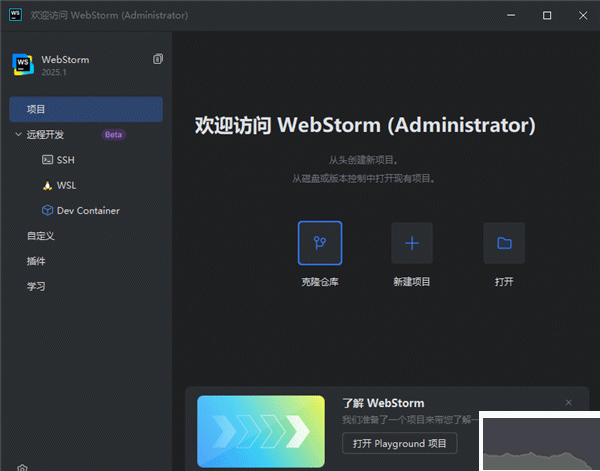This screenshot has height=471, width=600.
Task: Go to the 学习 section
Action: click(36, 287)
